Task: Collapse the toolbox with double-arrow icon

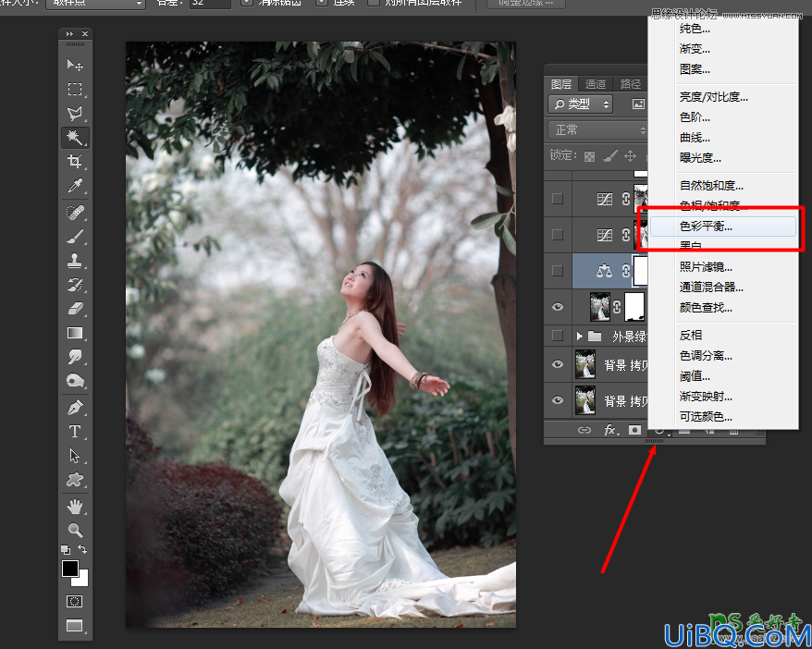Action: click(69, 33)
